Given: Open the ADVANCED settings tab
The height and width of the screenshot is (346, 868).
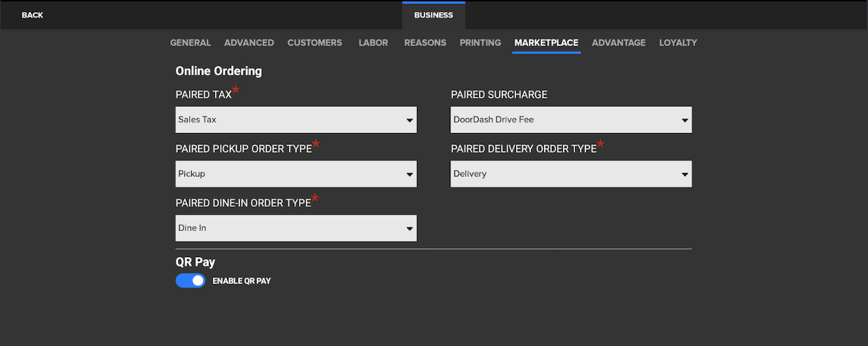Looking at the screenshot, I should pos(249,43).
